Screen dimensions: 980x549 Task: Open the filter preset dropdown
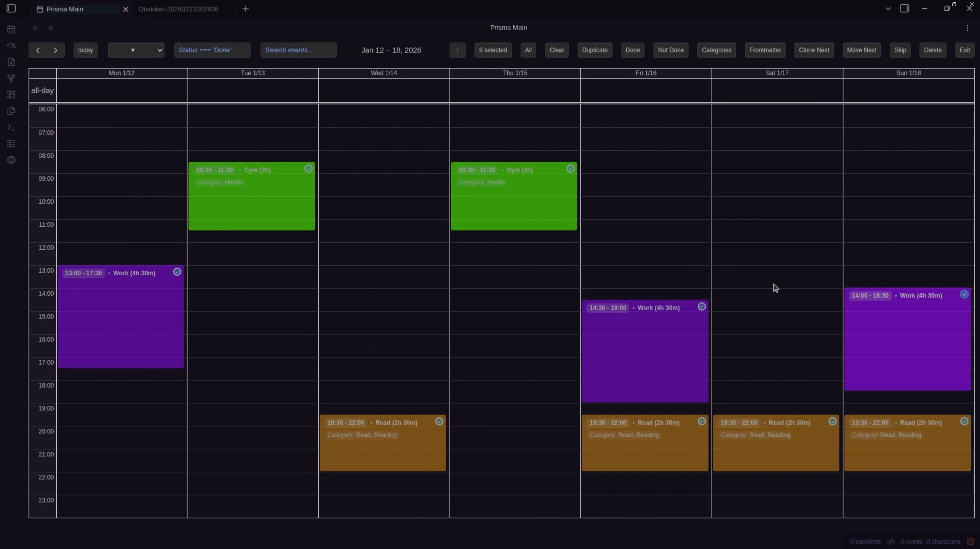tap(136, 50)
